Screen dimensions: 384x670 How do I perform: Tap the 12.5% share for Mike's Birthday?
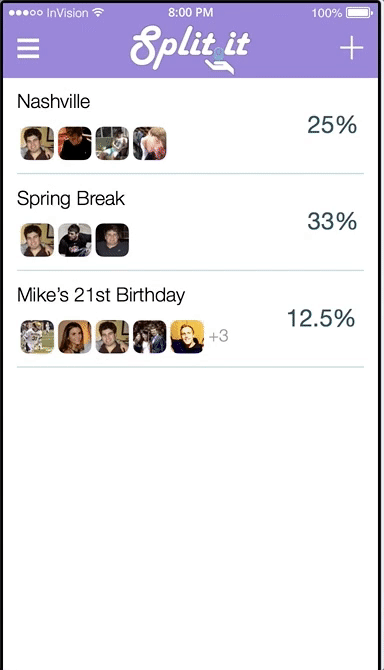[321, 318]
